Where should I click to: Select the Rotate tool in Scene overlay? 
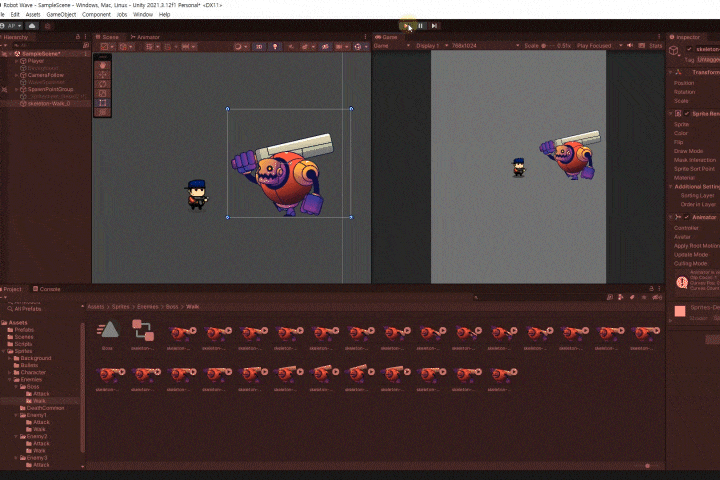tap(102, 84)
